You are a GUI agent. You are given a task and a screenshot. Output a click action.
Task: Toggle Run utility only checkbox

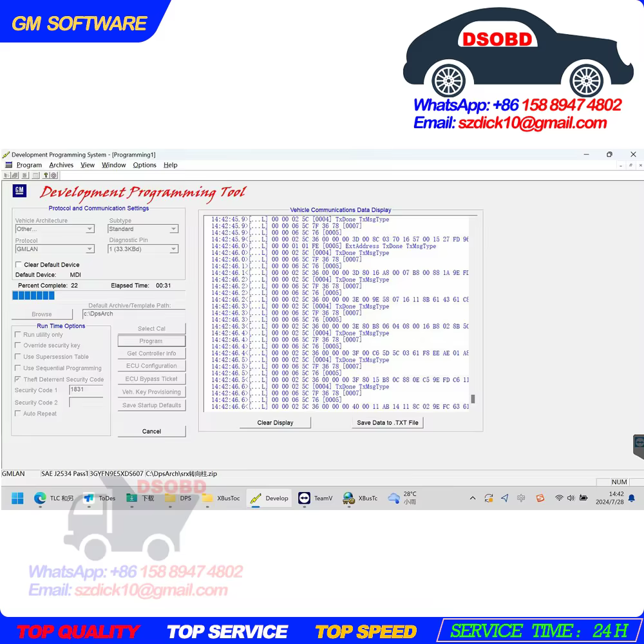[x=17, y=334]
